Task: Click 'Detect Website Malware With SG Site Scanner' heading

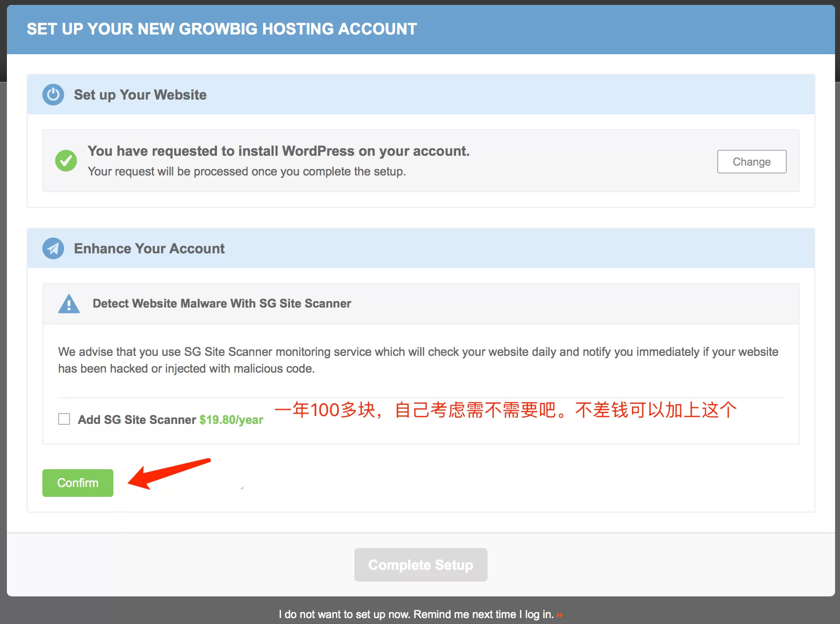Action: click(222, 304)
